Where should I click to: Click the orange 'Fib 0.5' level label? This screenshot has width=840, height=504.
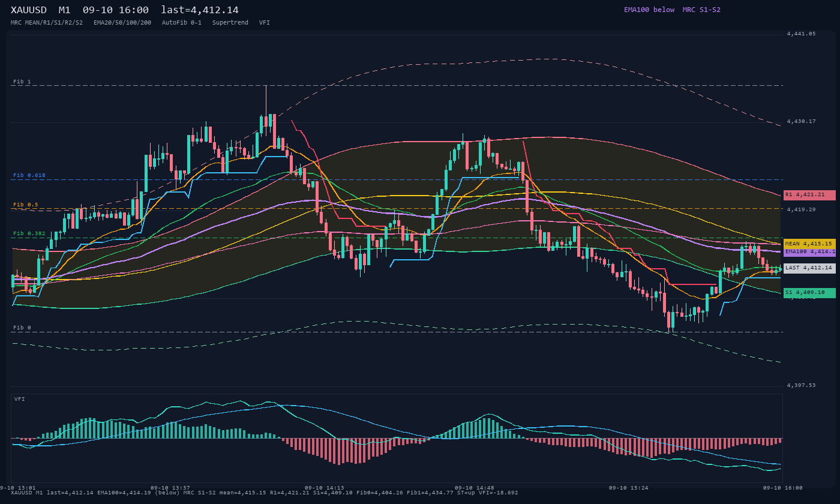click(26, 205)
